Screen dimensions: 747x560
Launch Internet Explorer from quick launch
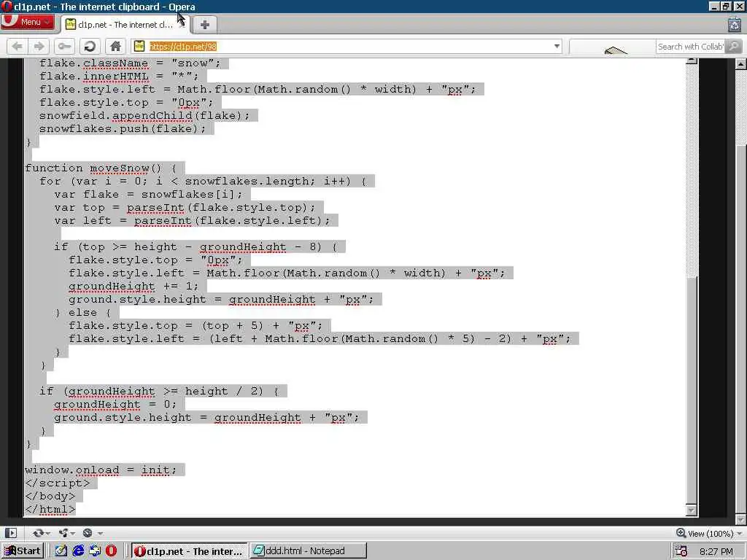[77, 551]
